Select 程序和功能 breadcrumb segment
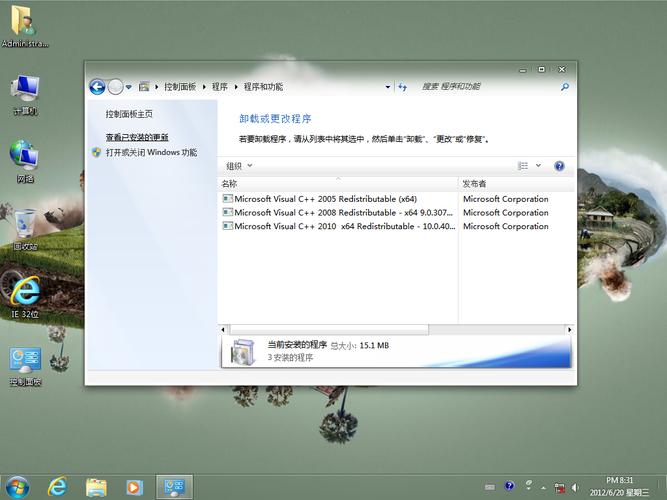Image resolution: width=667 pixels, height=500 pixels. point(263,87)
